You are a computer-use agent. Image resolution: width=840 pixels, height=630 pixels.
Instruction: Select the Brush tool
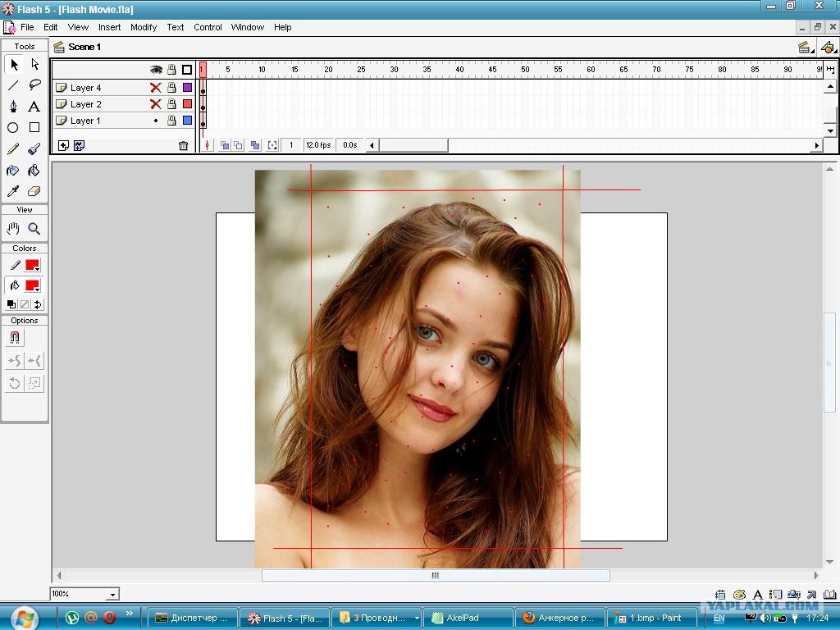click(34, 149)
